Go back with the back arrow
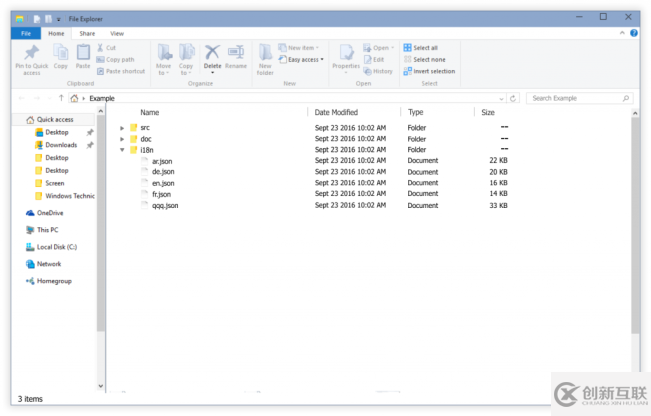The width and height of the screenshot is (651, 416). pos(22,98)
